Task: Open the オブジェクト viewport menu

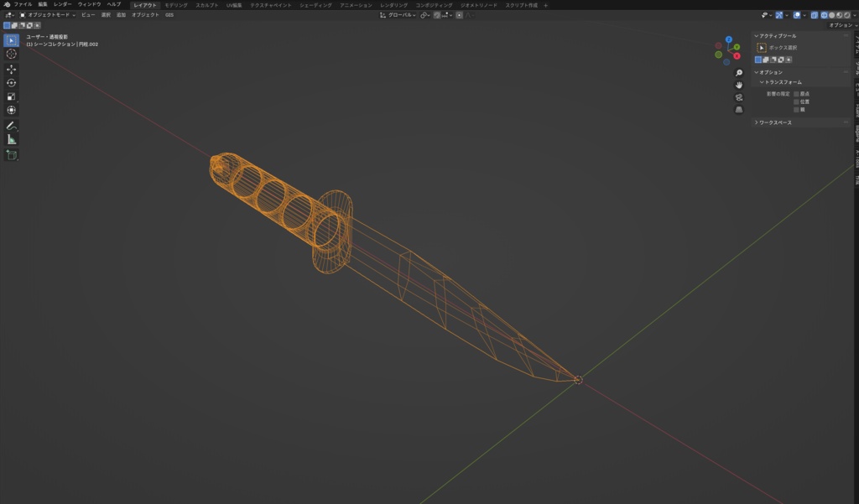Action: coord(145,15)
